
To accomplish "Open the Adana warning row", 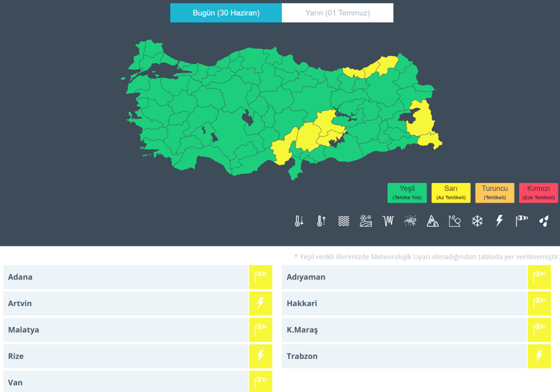I will [x=126, y=277].
